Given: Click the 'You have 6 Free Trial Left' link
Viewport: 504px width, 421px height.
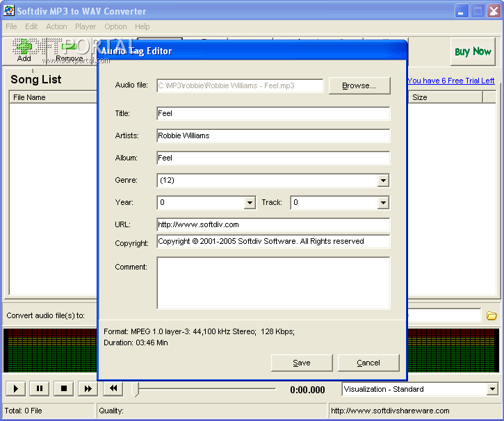Looking at the screenshot, I should point(451,81).
